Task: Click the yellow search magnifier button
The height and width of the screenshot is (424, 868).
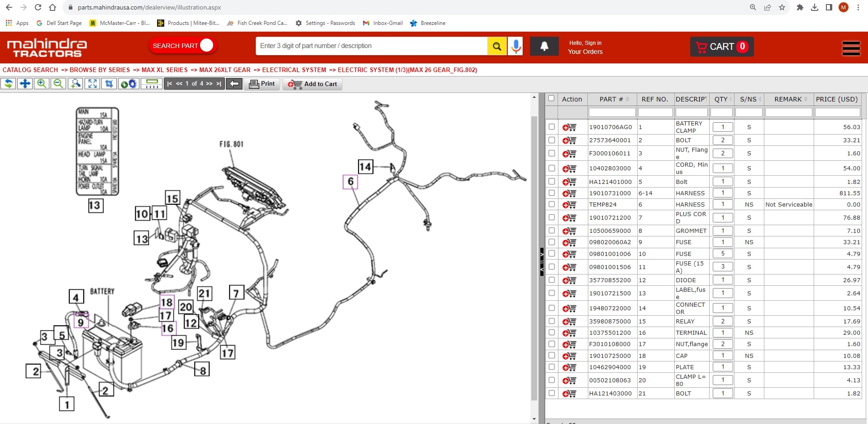Action: coord(497,46)
